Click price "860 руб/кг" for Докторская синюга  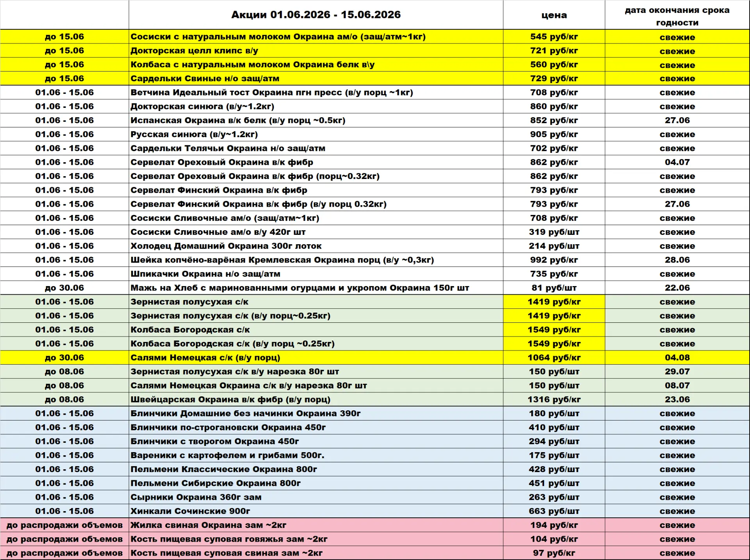point(554,106)
